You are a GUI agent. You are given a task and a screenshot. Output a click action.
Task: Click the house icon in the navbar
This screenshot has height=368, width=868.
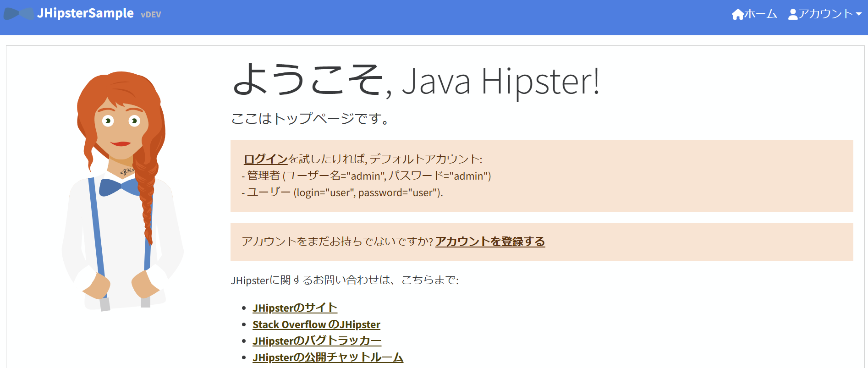point(737,14)
